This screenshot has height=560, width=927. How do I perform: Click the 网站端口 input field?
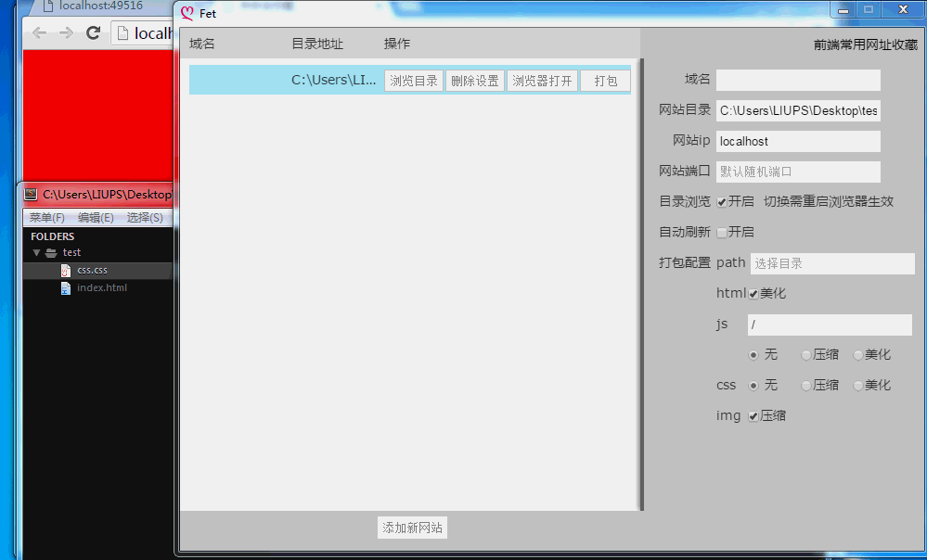point(797,172)
